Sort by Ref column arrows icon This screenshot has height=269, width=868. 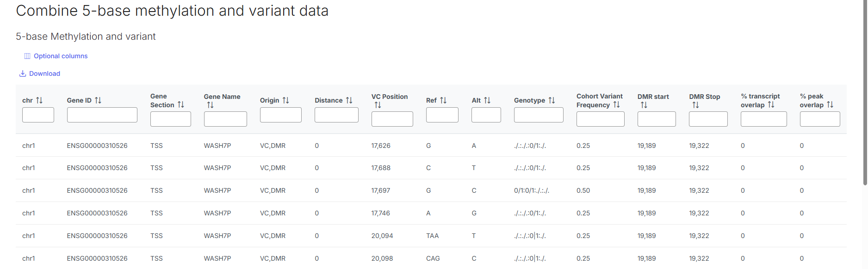pyautogui.click(x=443, y=100)
